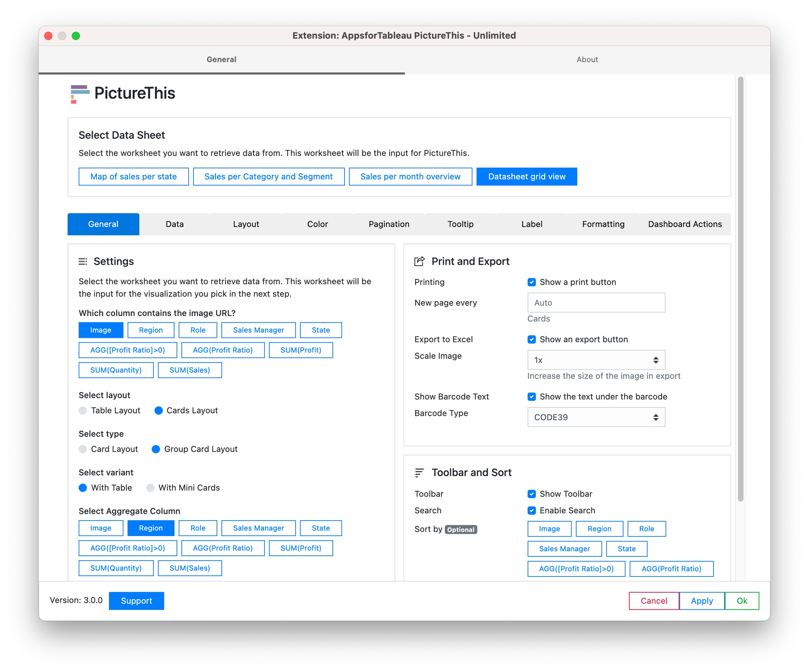809x672 pixels.
Task: Select Map of sales per state sheet
Action: click(133, 176)
